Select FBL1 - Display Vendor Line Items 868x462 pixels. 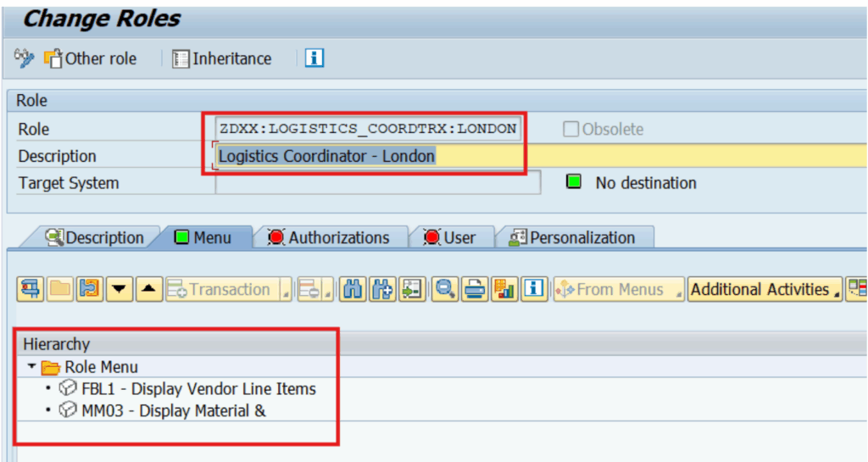pyautogui.click(x=198, y=389)
